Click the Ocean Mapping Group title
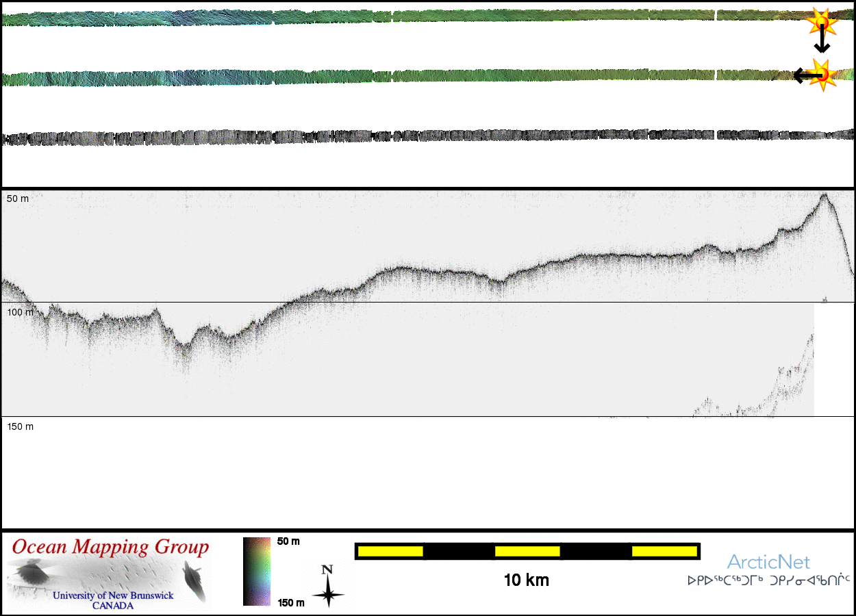 pos(110,548)
